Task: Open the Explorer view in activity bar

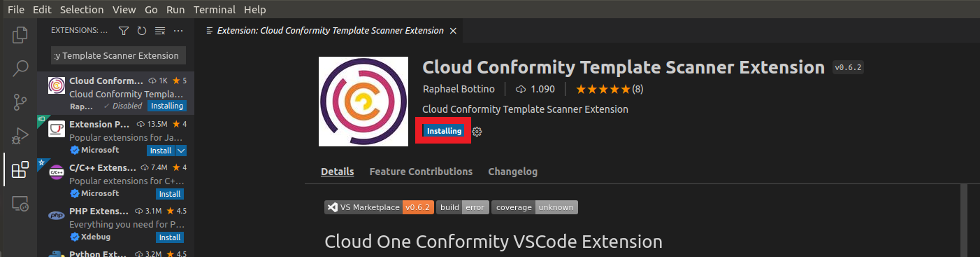Action: pos(20,35)
